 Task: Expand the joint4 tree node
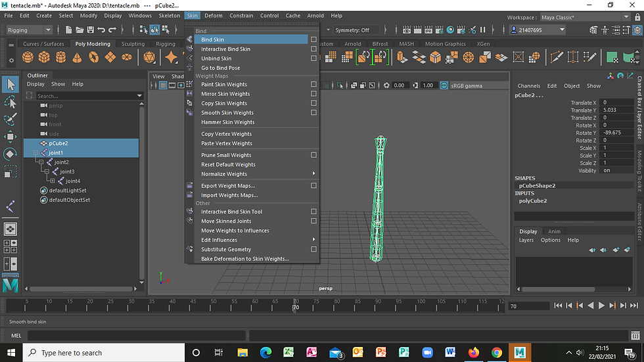point(53,181)
